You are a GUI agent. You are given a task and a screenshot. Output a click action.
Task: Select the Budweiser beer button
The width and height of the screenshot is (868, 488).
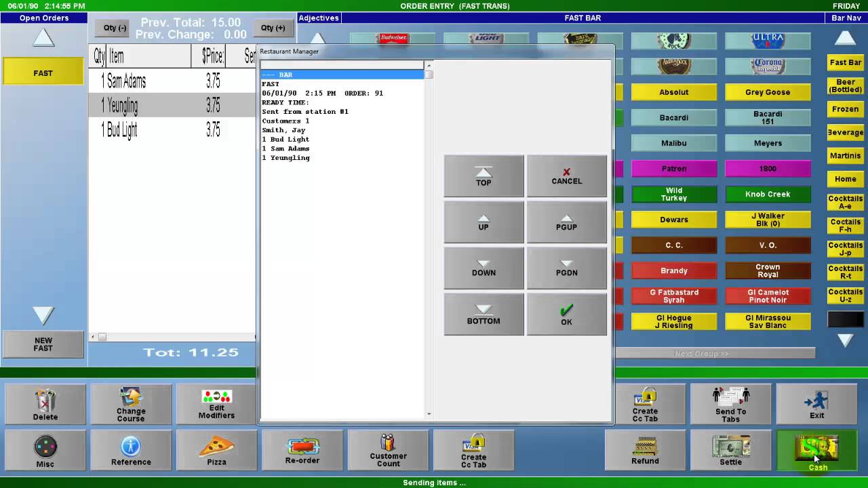coord(393,39)
